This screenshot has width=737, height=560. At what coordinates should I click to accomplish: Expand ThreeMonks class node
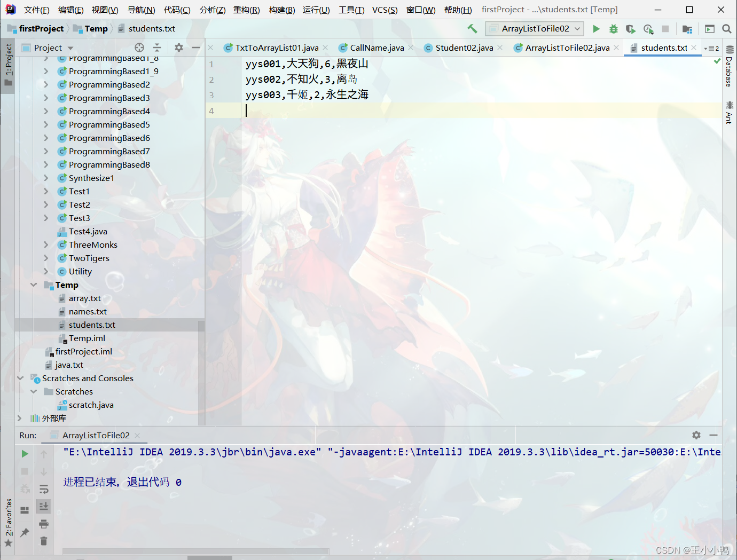(46, 244)
